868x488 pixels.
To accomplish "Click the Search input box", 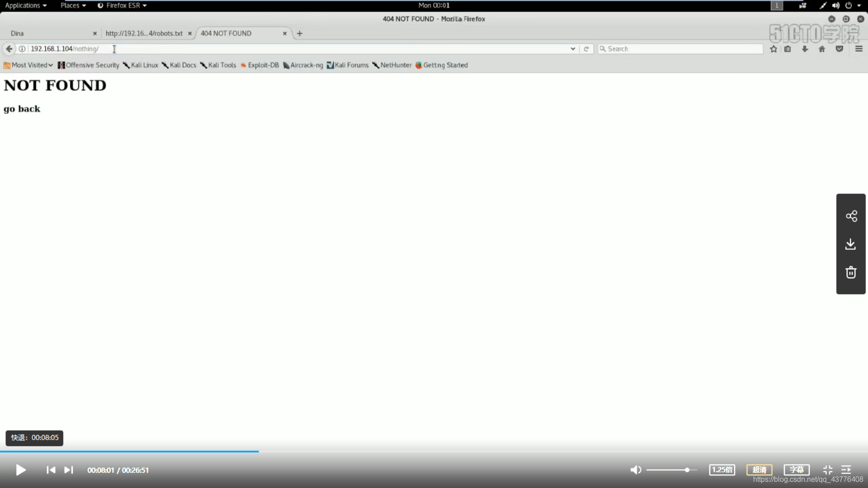I will click(680, 49).
